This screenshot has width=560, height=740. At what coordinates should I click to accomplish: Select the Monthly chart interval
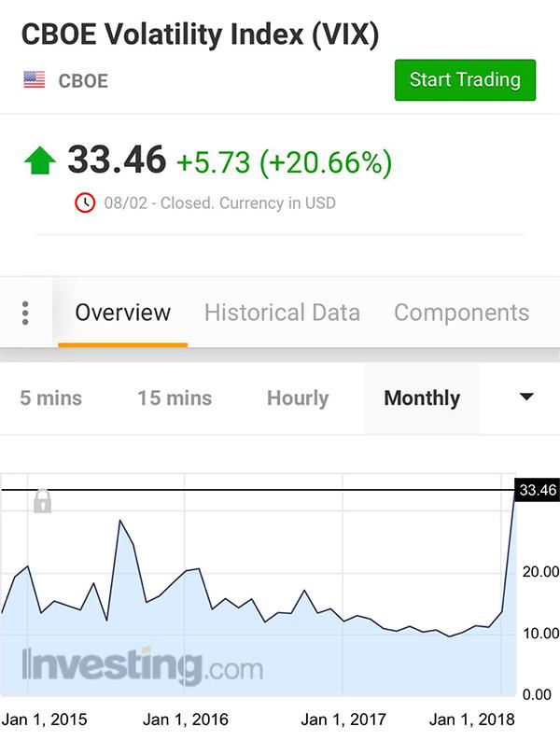pos(422,398)
